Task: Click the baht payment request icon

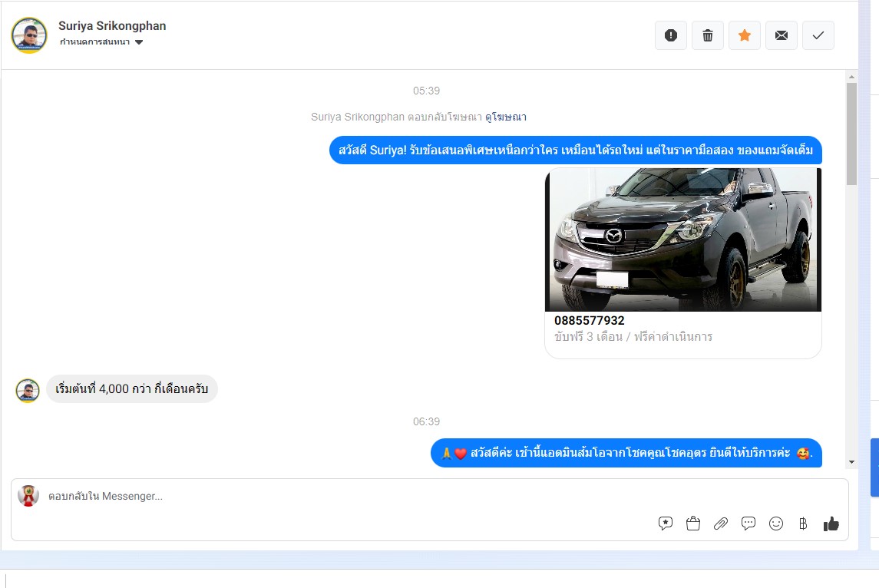Action: [803, 524]
